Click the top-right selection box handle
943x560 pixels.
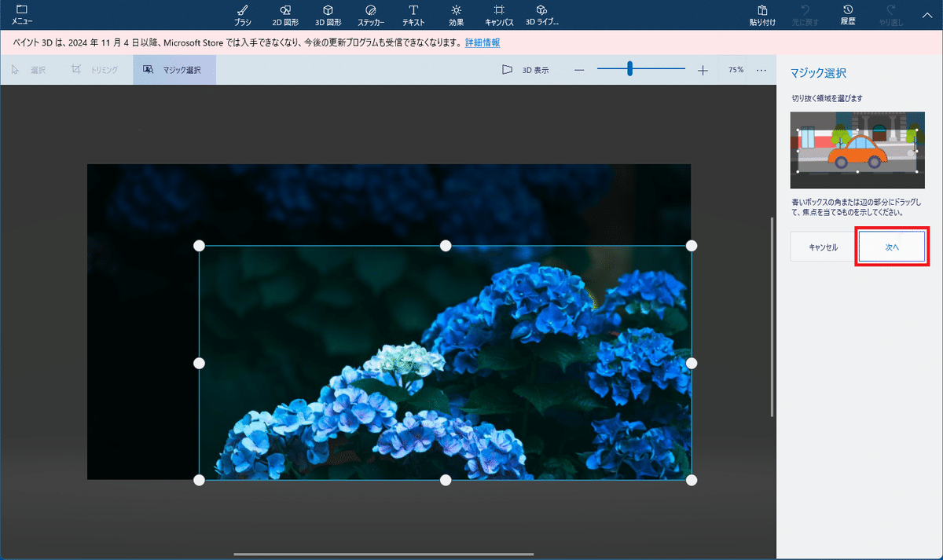[x=692, y=246]
